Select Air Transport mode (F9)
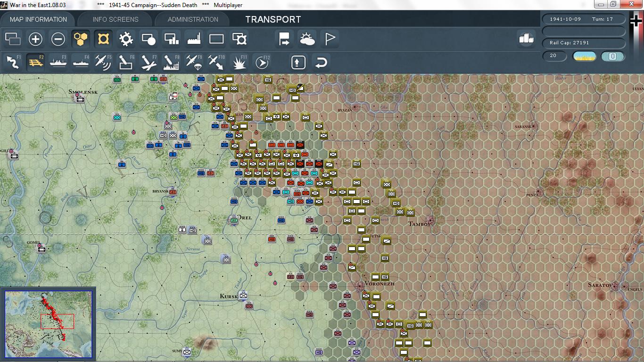This screenshot has width=644, height=362. pyautogui.click(x=194, y=62)
